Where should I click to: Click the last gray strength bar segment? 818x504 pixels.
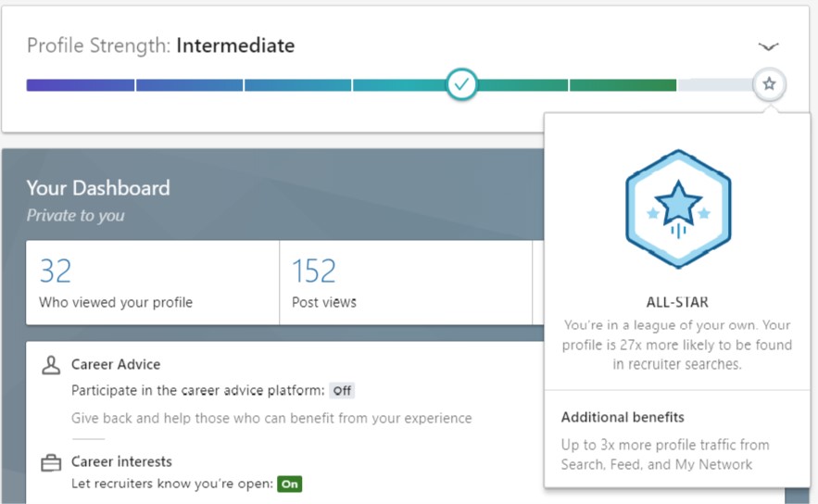pos(714,85)
